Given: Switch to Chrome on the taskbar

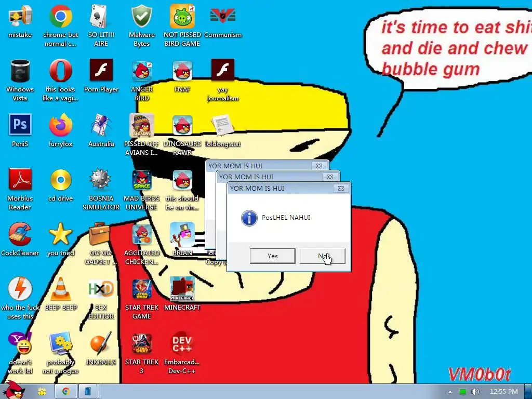Looking at the screenshot, I should click(x=66, y=392).
